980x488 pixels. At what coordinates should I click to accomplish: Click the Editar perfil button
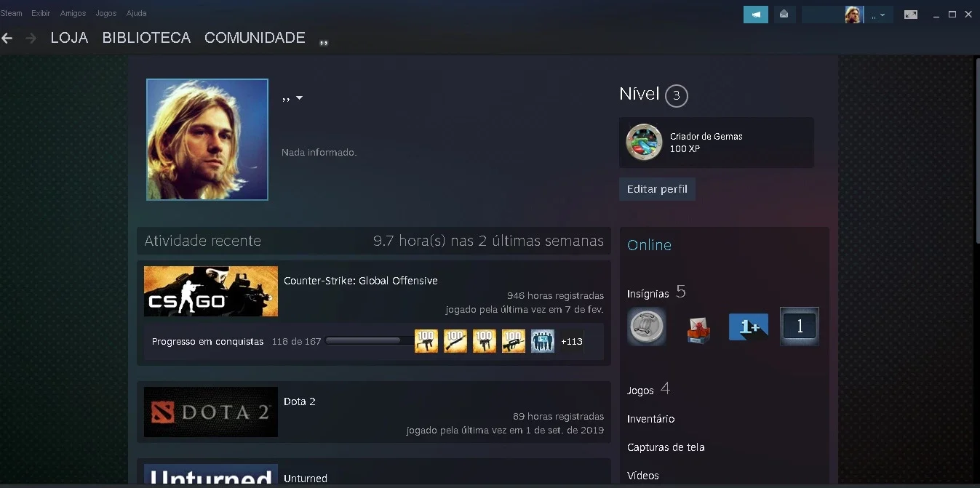click(x=657, y=189)
